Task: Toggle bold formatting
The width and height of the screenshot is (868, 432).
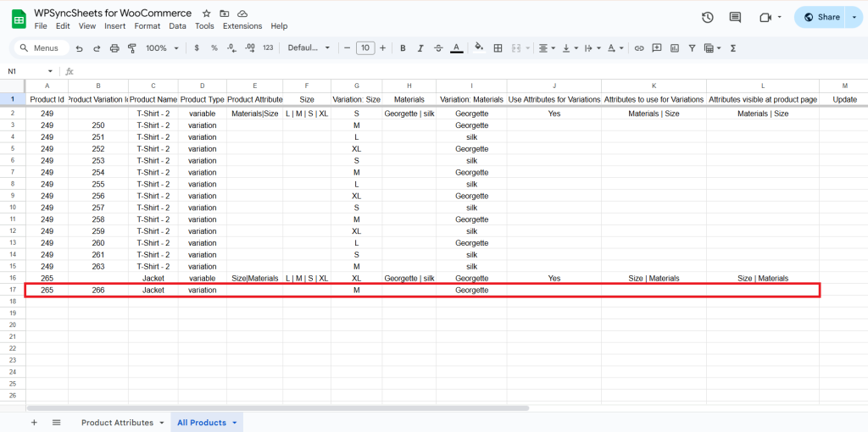Action: (x=403, y=48)
